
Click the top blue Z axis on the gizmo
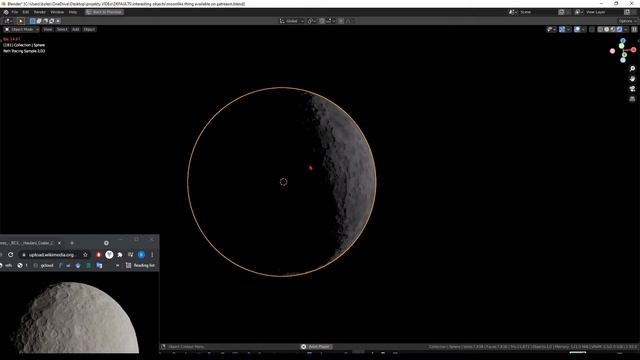pyautogui.click(x=623, y=41)
